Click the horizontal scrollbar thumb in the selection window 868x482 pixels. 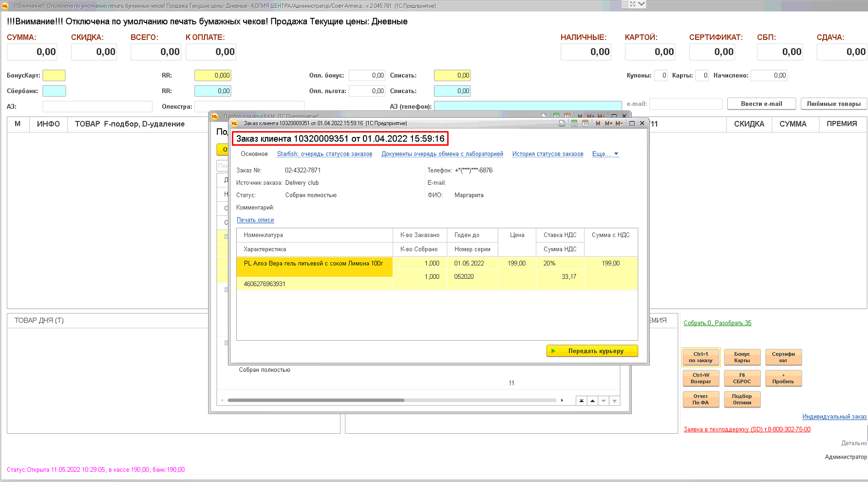[x=316, y=400]
